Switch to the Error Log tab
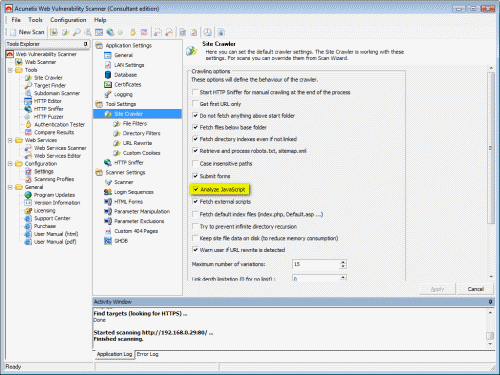Screen dimensions: 500x375 point(147,354)
